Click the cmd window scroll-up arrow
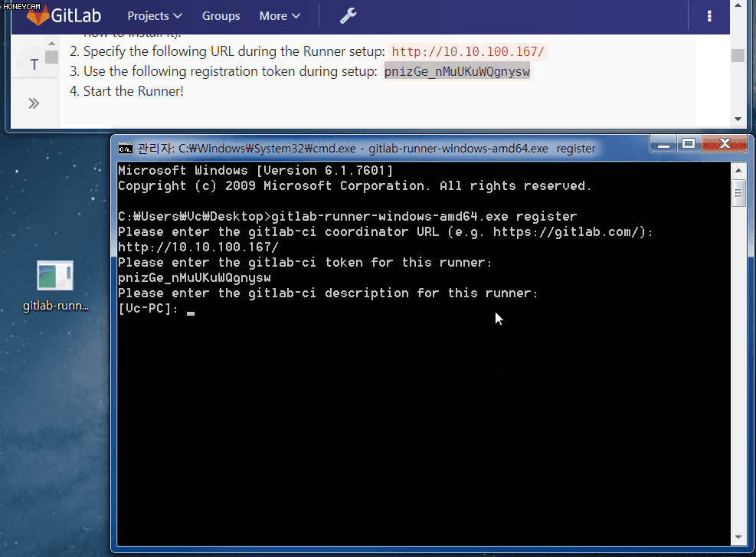756x557 pixels. click(x=738, y=170)
